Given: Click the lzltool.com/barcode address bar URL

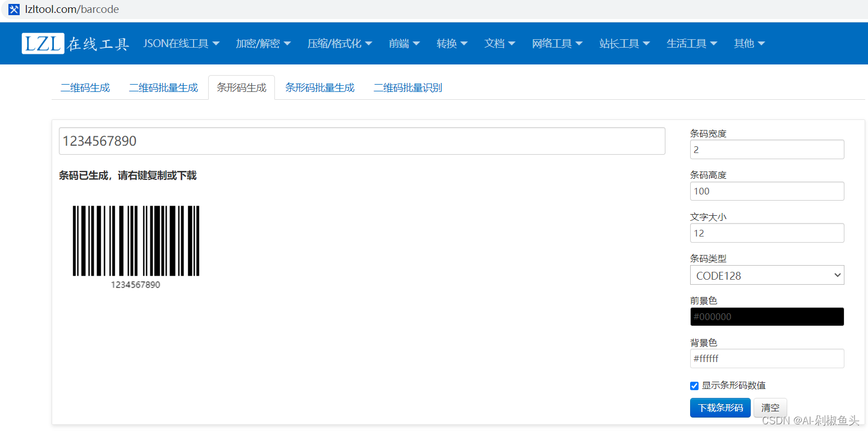Looking at the screenshot, I should [x=72, y=10].
